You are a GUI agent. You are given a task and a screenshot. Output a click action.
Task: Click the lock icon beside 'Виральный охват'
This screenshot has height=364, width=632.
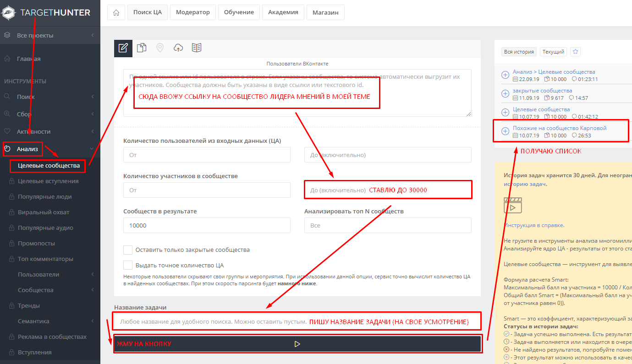tap(11, 212)
